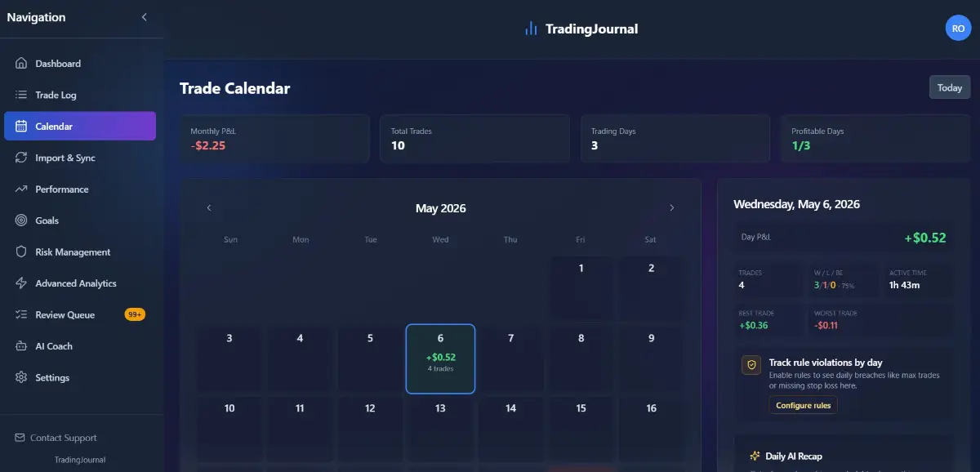Click the Import & Sync refresh icon
980x472 pixels.
[21, 158]
